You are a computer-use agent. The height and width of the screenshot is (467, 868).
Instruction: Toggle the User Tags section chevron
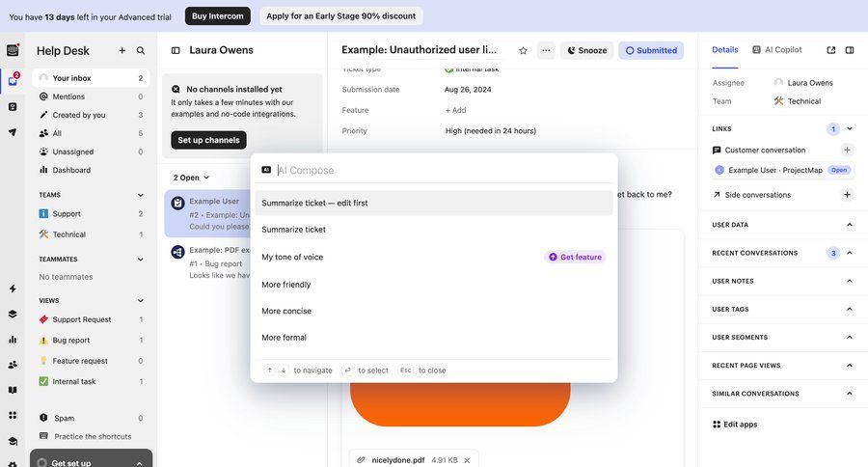coord(850,309)
